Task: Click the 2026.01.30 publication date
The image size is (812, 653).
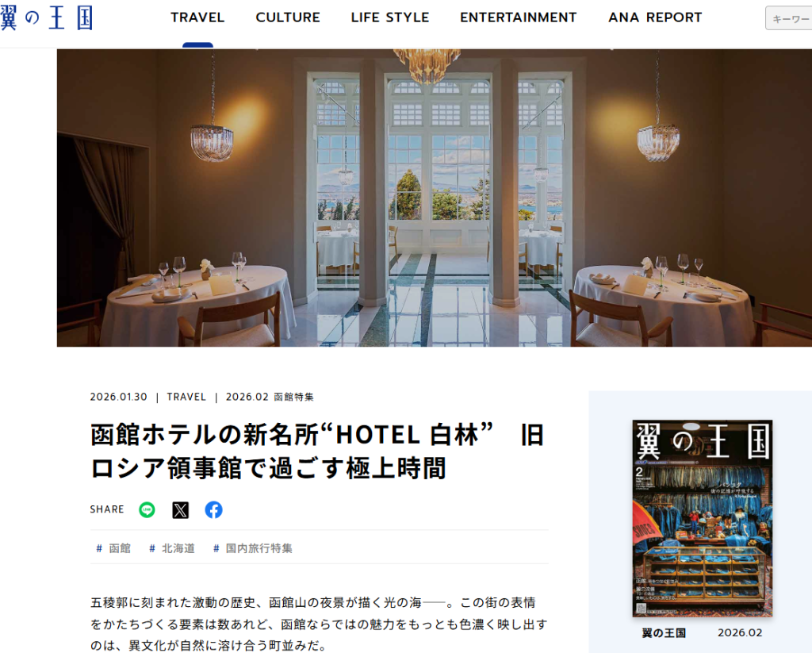Action: coord(119,397)
